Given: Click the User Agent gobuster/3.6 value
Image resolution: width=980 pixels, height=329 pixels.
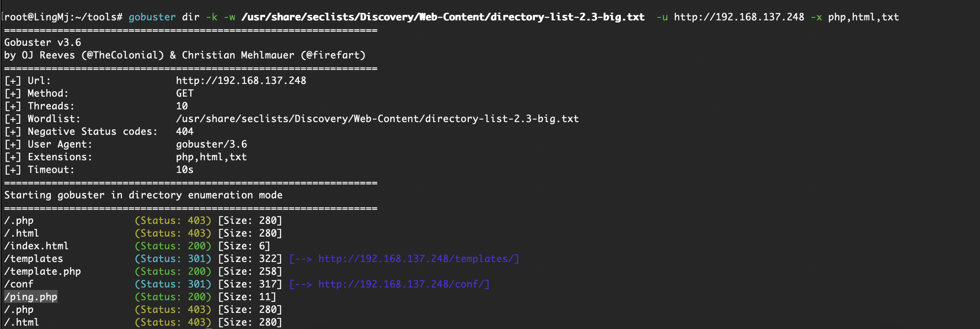Looking at the screenshot, I should pyautogui.click(x=211, y=144).
